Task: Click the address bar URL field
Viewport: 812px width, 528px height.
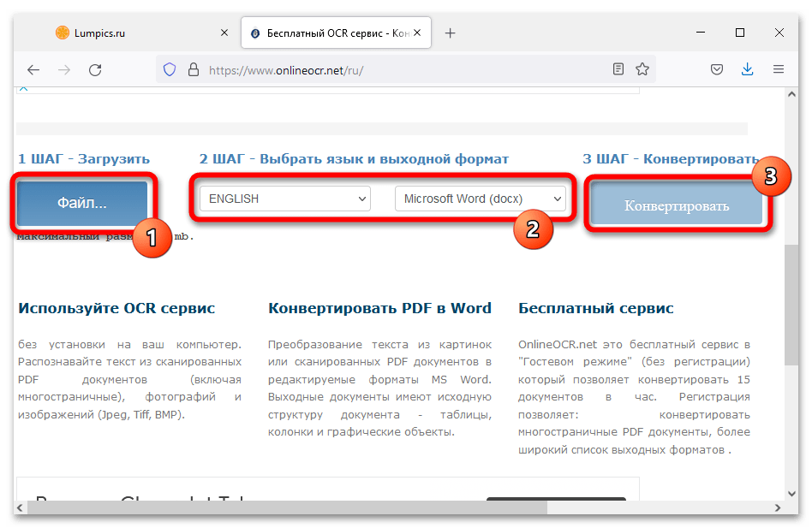Action: [x=405, y=70]
